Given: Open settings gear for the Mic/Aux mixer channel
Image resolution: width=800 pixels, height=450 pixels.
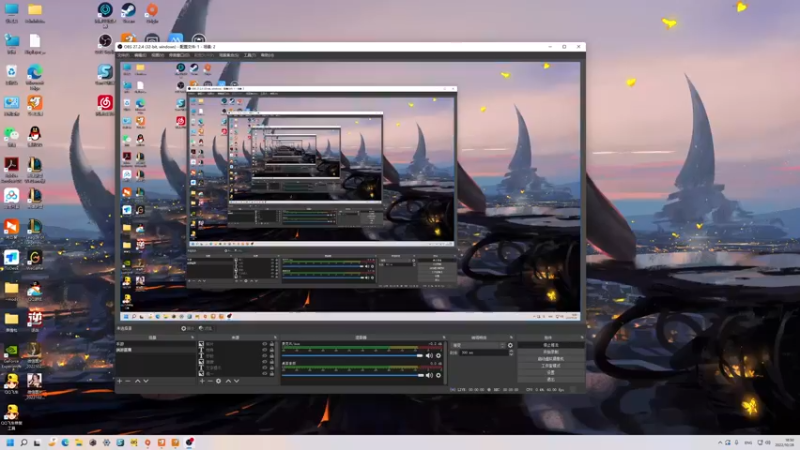Looking at the screenshot, I should (438, 356).
